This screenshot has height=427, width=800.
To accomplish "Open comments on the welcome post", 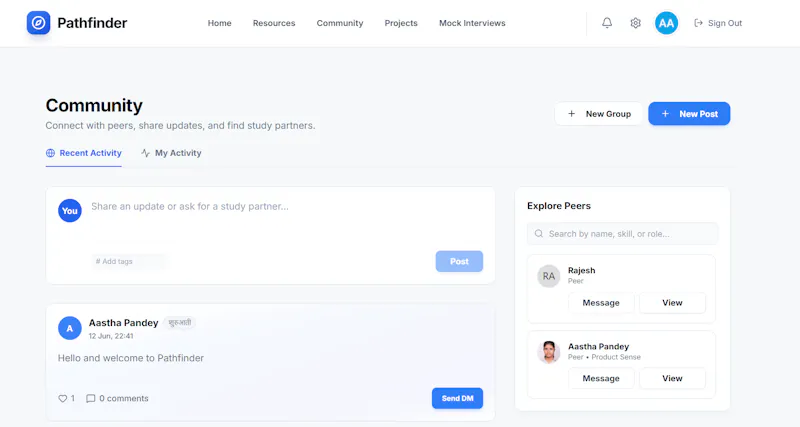I will [117, 398].
